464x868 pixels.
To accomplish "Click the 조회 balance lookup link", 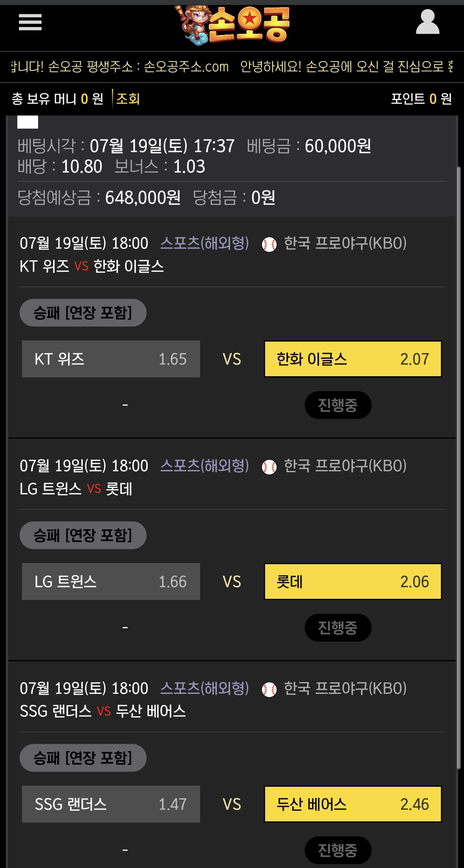I will point(128,99).
